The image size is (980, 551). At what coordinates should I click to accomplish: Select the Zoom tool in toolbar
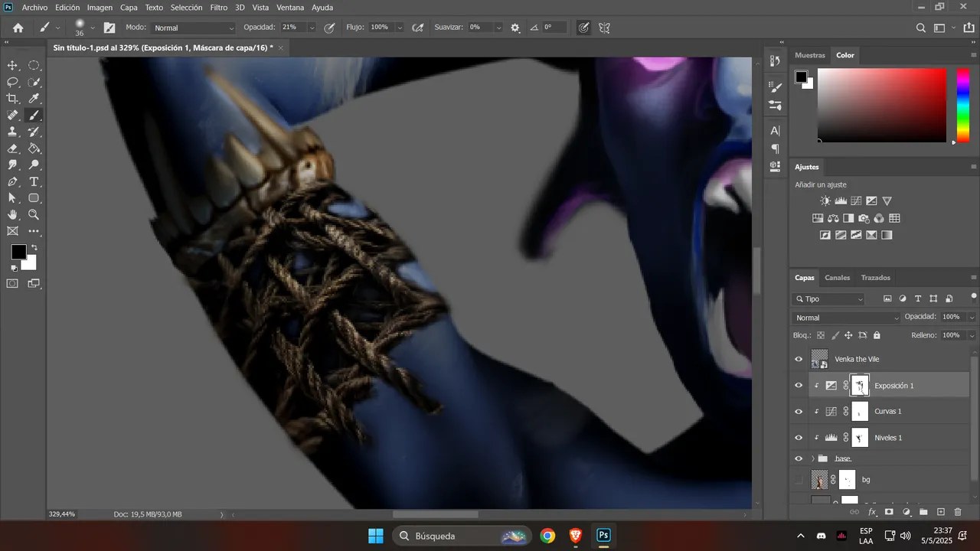coord(34,215)
